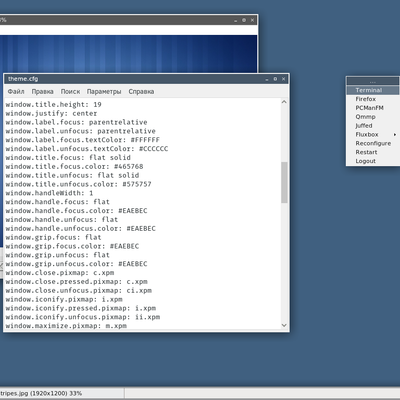Screen dimensions: 400x400
Task: Click the line 'window.iconify.unfocus.pixmap: ii.xpm'
Action: 83,317
